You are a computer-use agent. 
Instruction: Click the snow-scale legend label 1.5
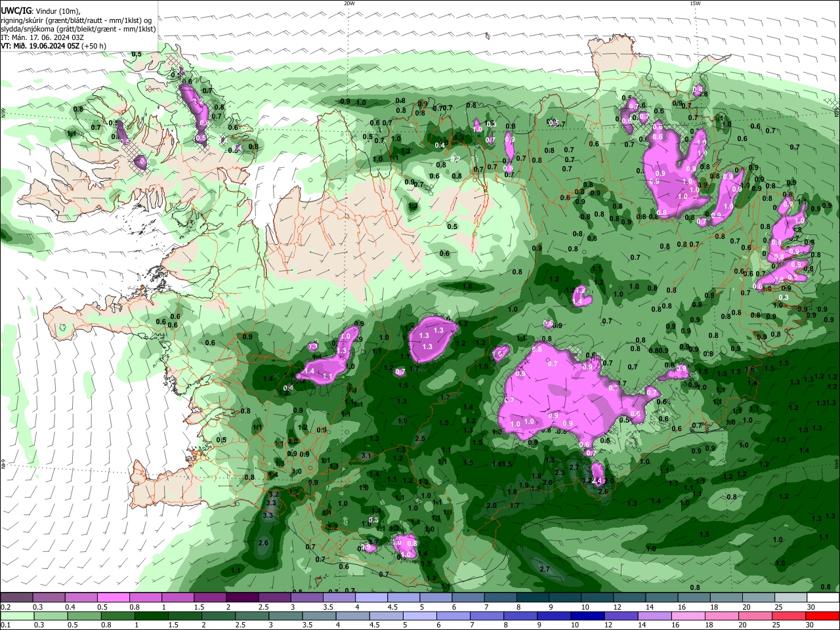pos(199,607)
